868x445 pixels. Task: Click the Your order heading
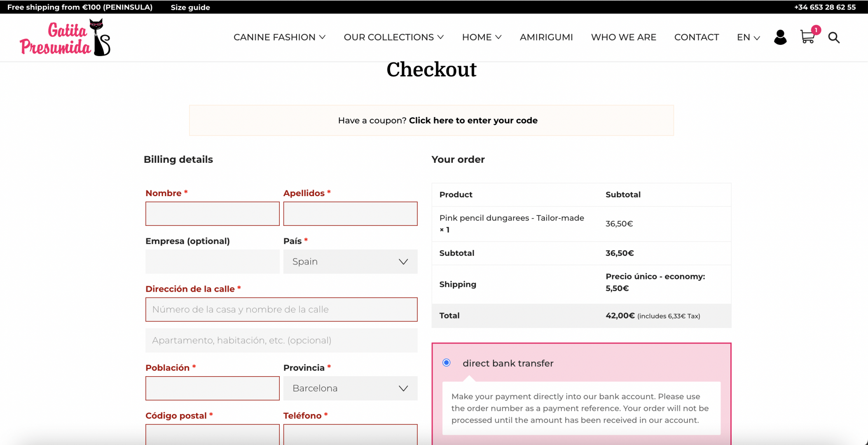point(458,159)
